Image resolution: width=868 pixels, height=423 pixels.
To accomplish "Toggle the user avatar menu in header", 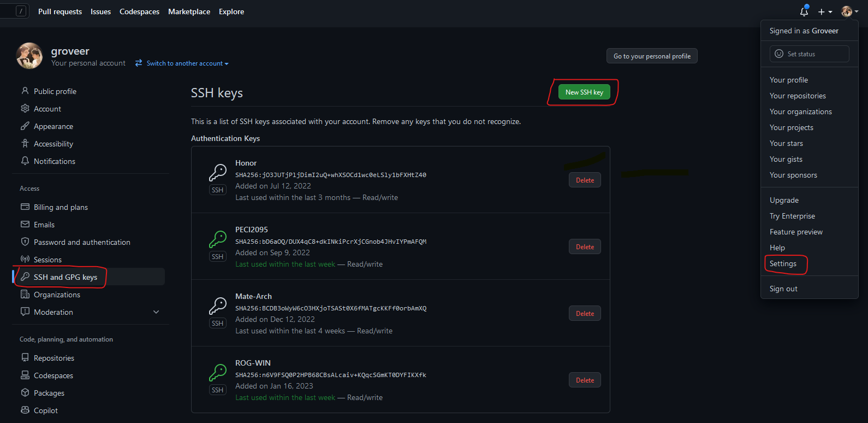I will (x=849, y=11).
